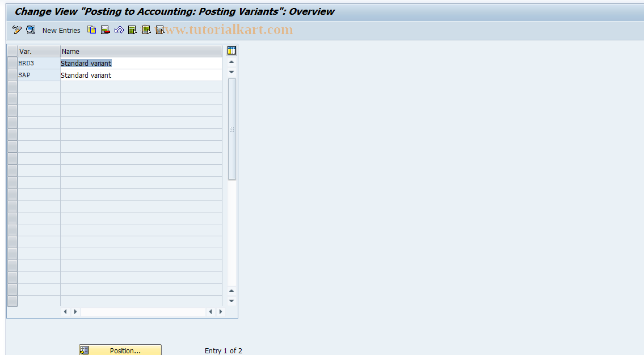The image size is (644, 355).
Task: Click the top scroll-down arrow of the table
Action: 231,72
